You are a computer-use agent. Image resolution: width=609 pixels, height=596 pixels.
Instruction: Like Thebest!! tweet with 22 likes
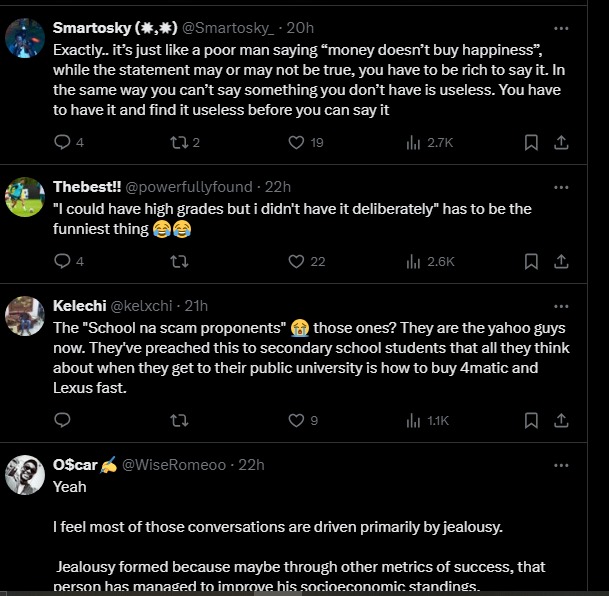click(x=296, y=262)
